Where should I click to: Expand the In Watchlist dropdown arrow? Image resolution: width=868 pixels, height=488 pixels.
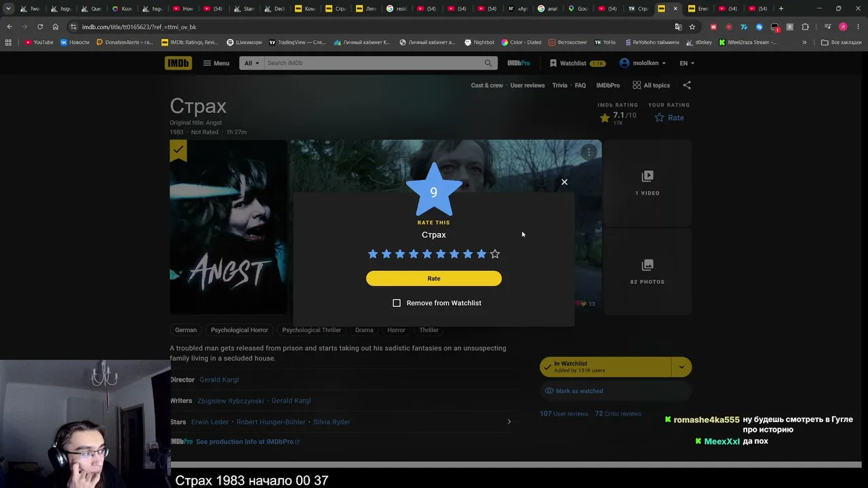[682, 367]
